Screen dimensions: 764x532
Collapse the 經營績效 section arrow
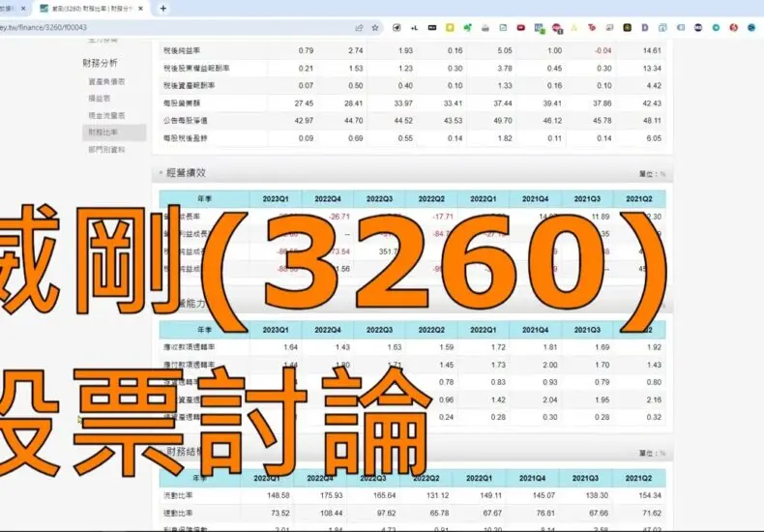pos(161,172)
